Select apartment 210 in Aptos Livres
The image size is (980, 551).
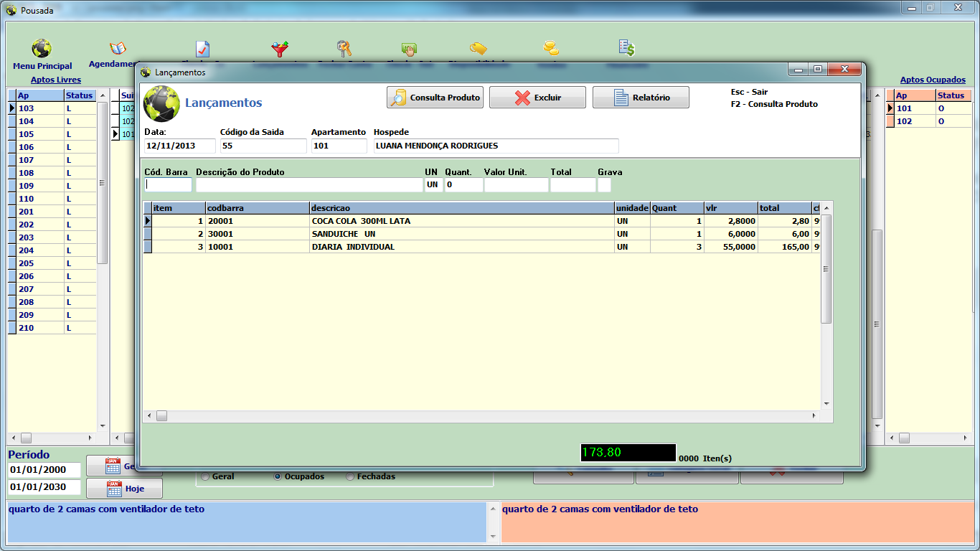(x=52, y=328)
